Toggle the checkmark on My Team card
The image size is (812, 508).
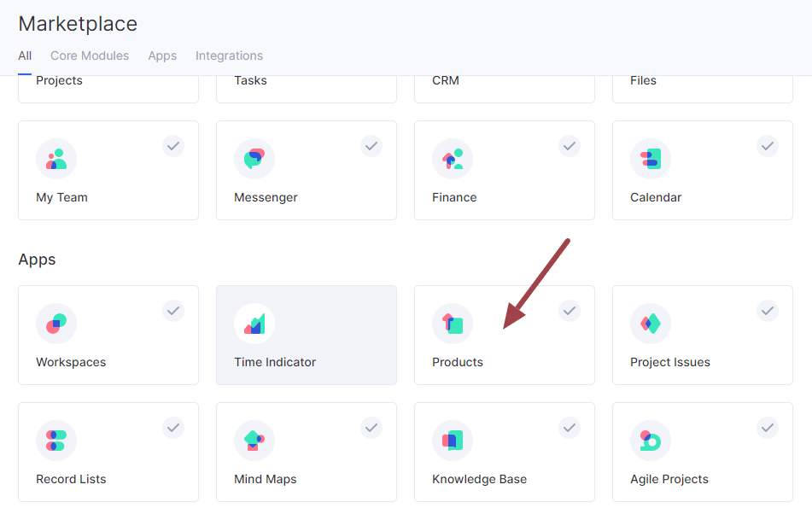(173, 146)
